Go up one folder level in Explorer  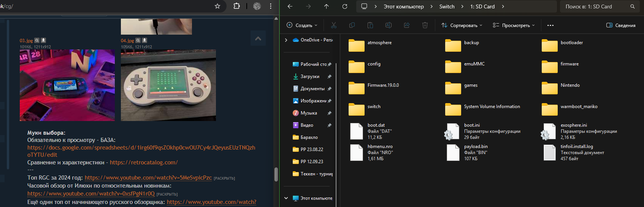click(327, 6)
